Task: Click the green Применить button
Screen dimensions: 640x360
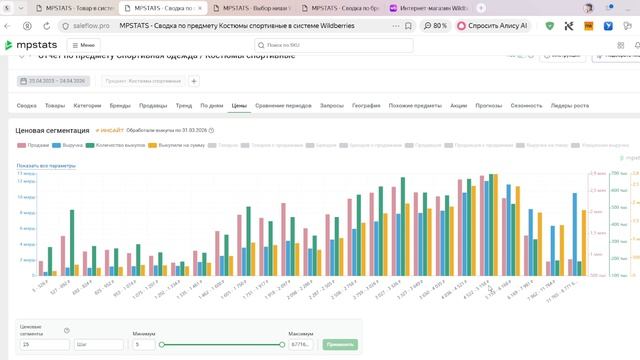Action: tap(340, 344)
